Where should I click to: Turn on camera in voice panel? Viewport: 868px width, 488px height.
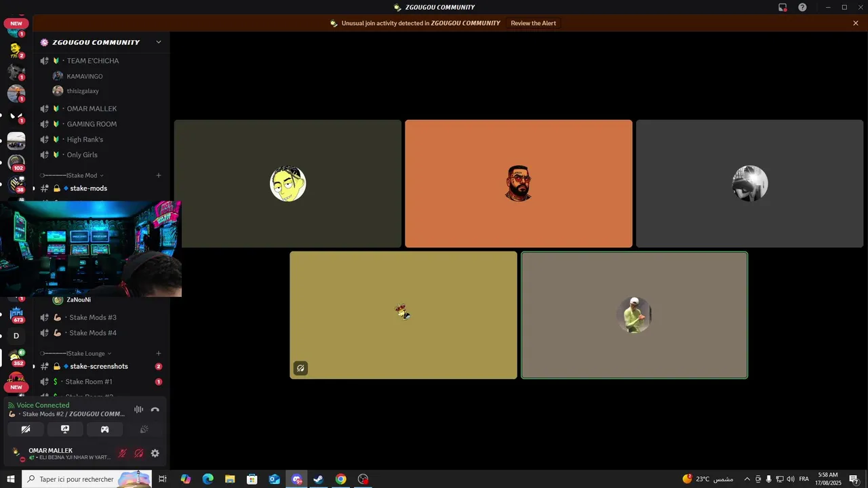pos(26,429)
